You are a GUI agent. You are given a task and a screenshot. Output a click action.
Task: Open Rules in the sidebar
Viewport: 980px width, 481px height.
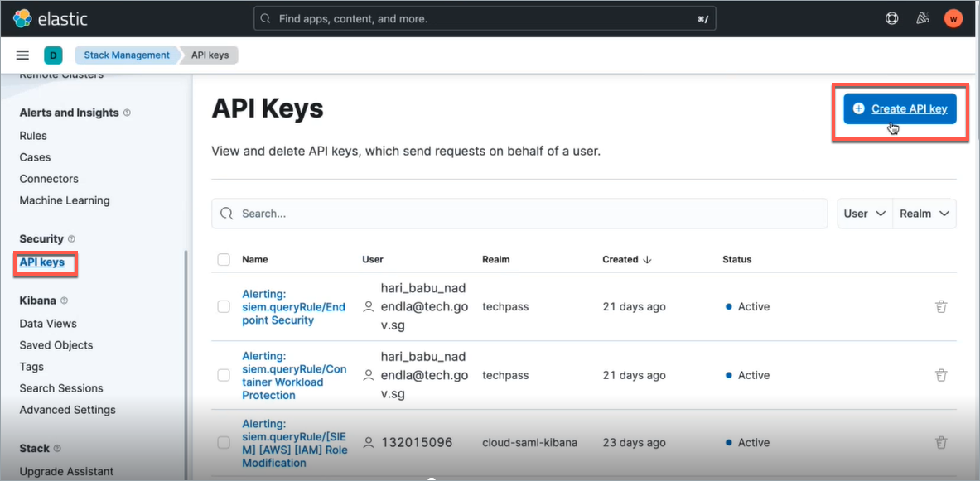(33, 136)
